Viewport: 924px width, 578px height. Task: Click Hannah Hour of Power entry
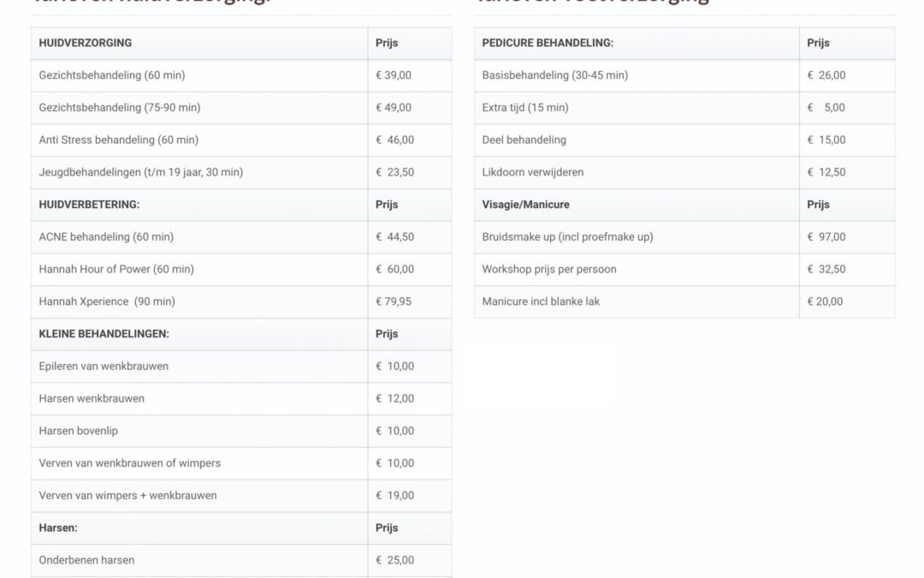click(x=116, y=269)
